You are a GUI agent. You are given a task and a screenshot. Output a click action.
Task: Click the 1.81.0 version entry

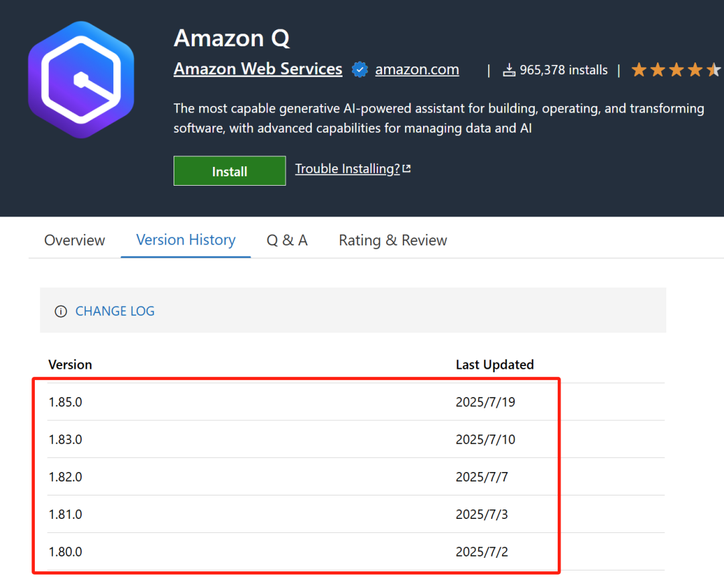pyautogui.click(x=66, y=515)
